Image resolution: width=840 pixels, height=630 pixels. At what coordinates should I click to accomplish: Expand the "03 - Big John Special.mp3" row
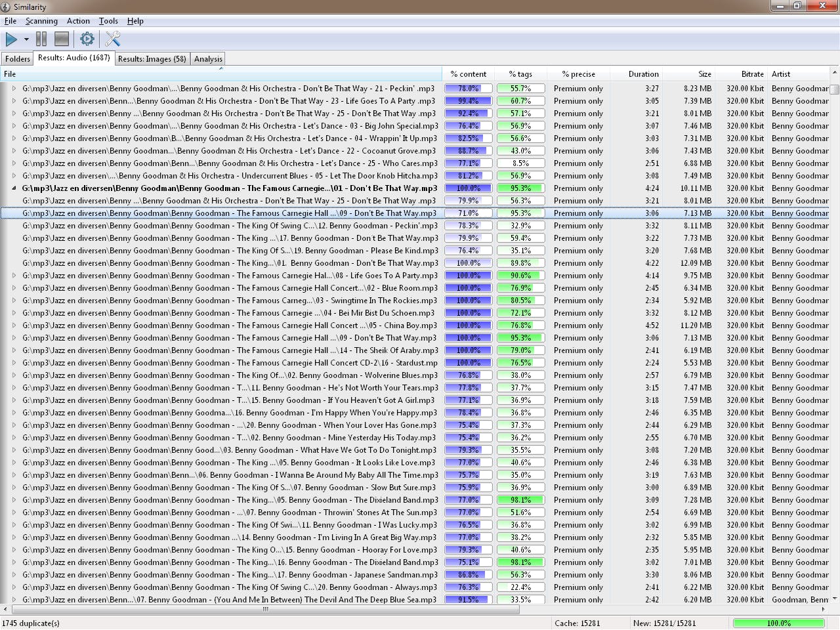(14, 126)
